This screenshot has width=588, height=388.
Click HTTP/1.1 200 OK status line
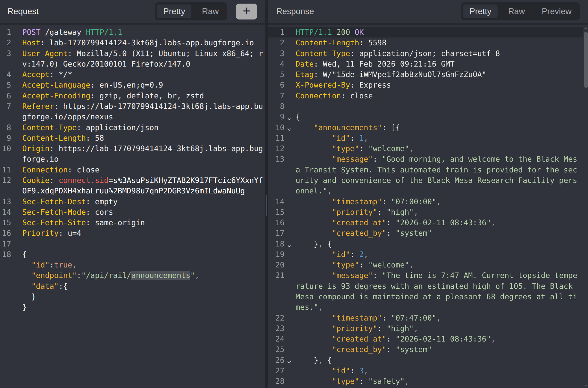(329, 32)
